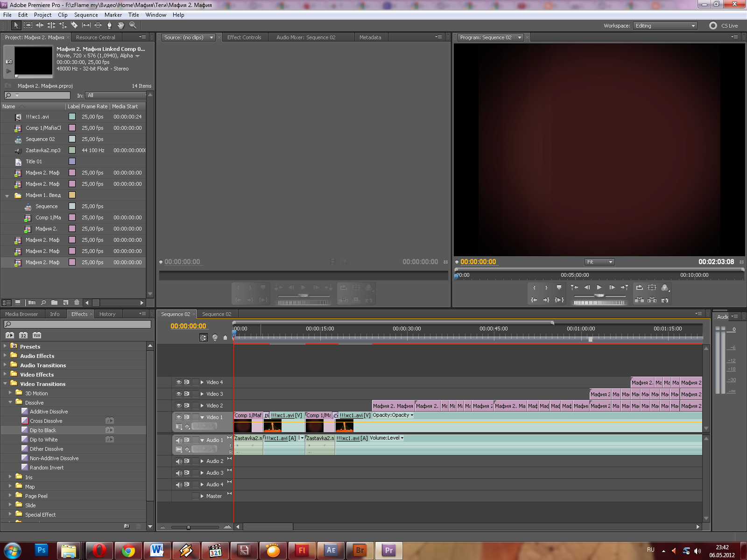Image resolution: width=747 pixels, height=560 pixels.
Task: Switch to Media Browser tab
Action: click(x=21, y=314)
